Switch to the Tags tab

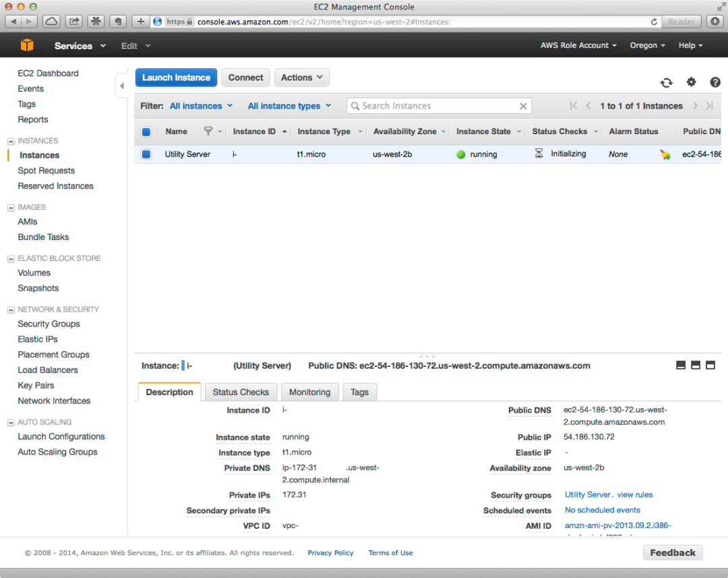point(359,392)
